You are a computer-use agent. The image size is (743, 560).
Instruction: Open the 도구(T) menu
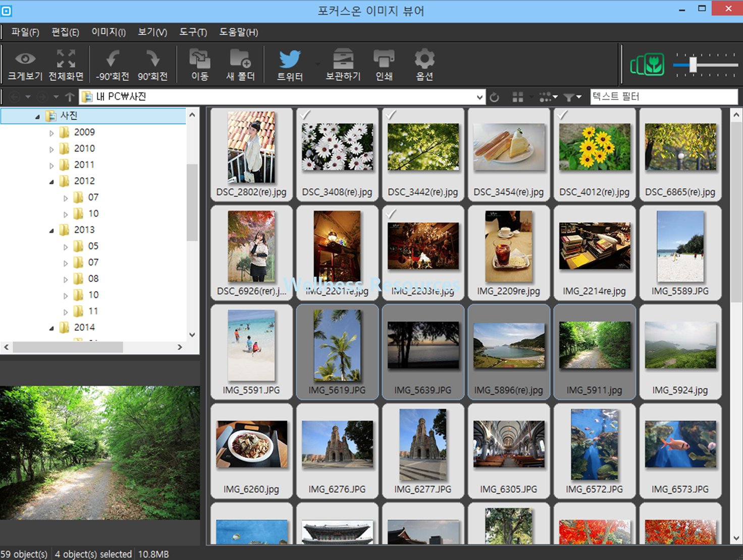(193, 32)
